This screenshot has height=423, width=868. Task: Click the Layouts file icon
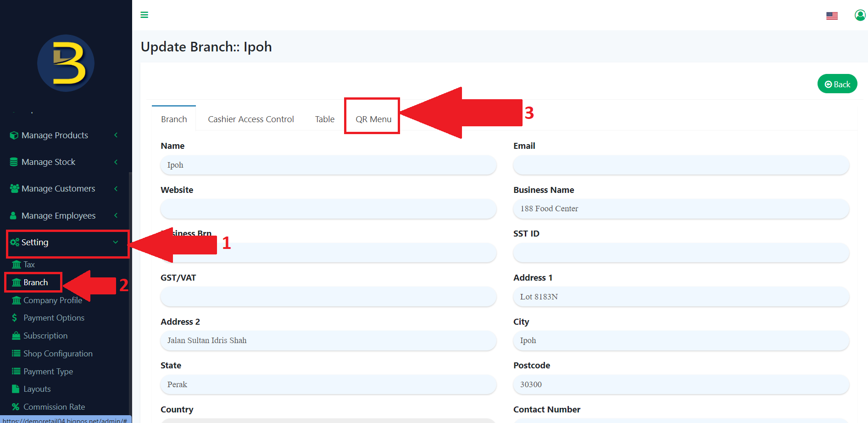pos(16,389)
